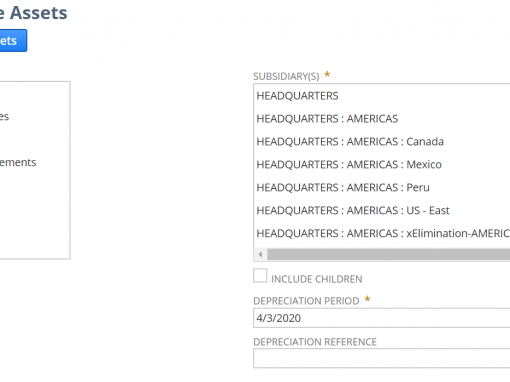Image resolution: width=510 pixels, height=382 pixels.
Task: Choose HEADQUARTERS : AMERICAS : US - East
Action: pyautogui.click(x=382, y=210)
